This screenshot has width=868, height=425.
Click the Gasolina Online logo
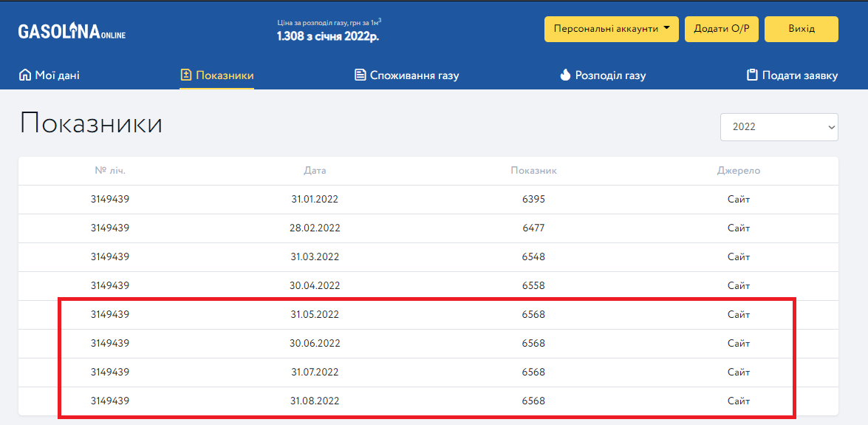click(x=72, y=32)
